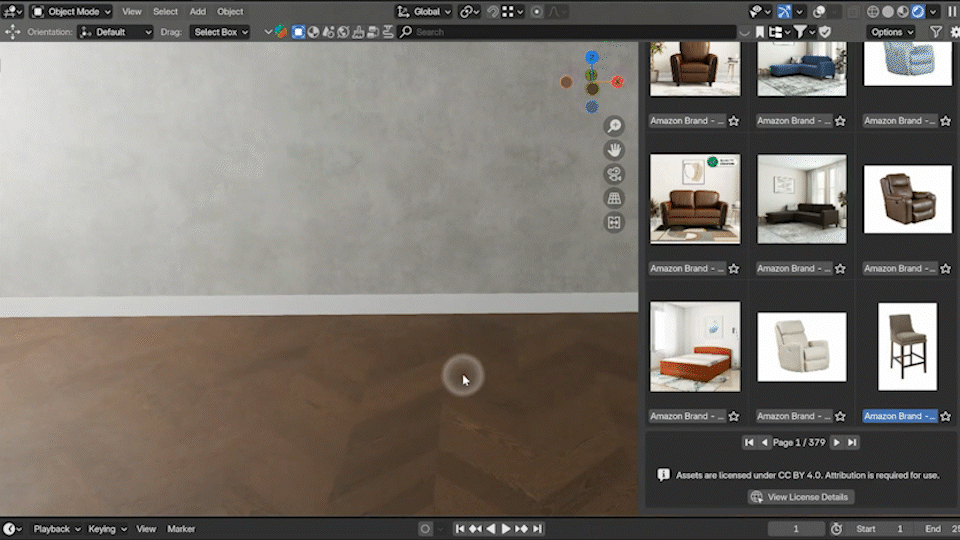
Task: Click the red X axis gizmo ball
Action: pos(617,82)
